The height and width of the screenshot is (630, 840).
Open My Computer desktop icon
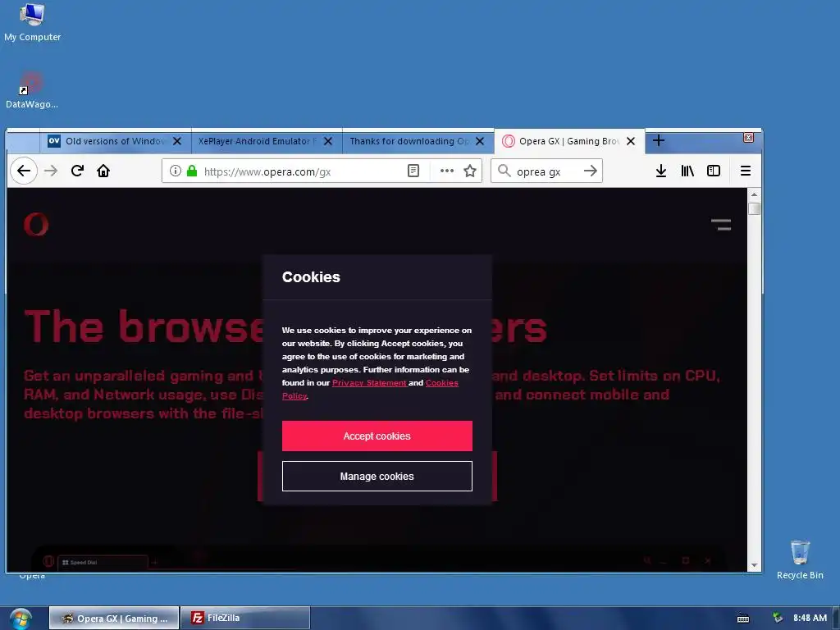32,22
